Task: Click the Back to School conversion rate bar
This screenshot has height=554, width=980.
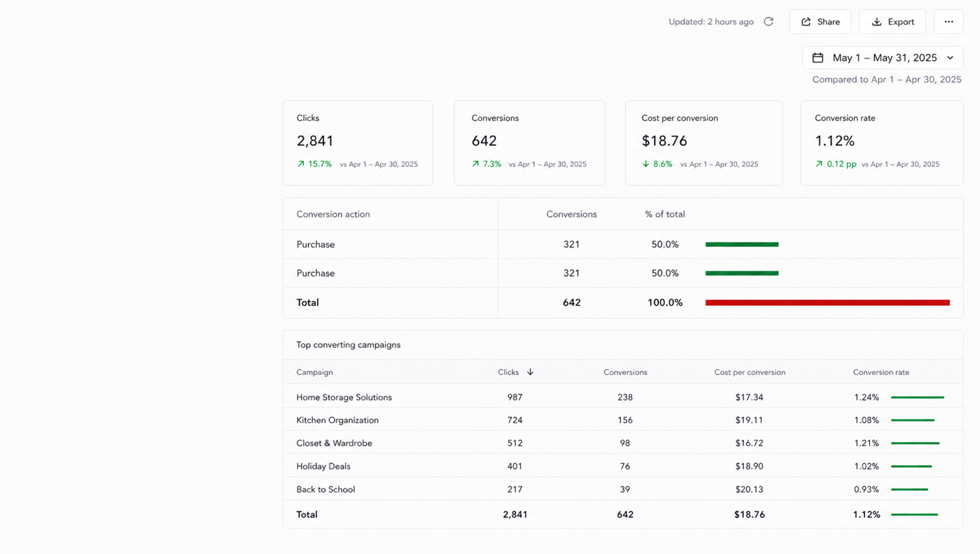Action: [909, 490]
